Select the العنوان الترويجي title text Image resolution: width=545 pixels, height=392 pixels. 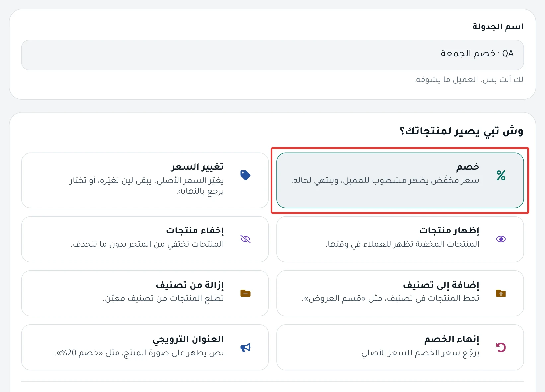[188, 339]
